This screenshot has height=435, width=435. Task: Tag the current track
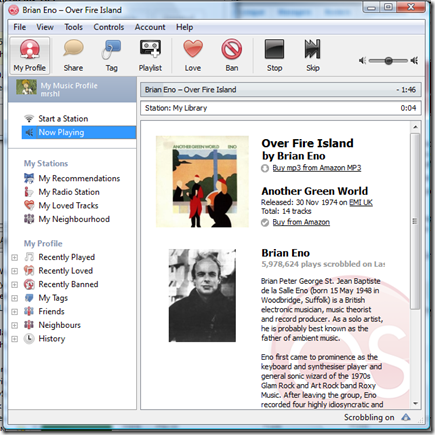tap(111, 55)
